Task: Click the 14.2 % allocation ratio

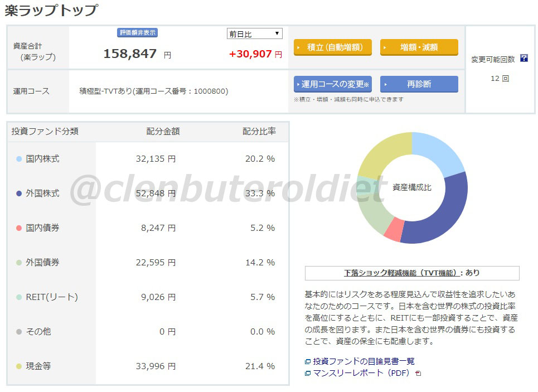Action: click(260, 263)
